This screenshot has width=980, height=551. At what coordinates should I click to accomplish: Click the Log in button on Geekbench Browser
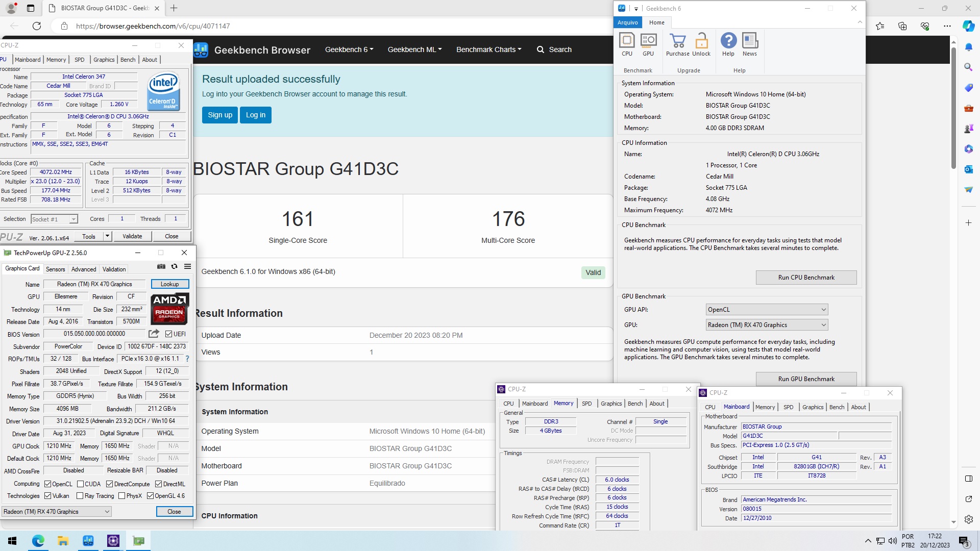point(256,115)
